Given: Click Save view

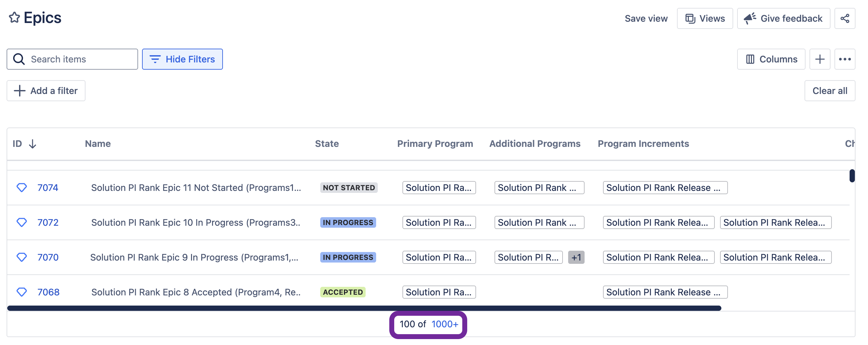Looking at the screenshot, I should [x=646, y=18].
